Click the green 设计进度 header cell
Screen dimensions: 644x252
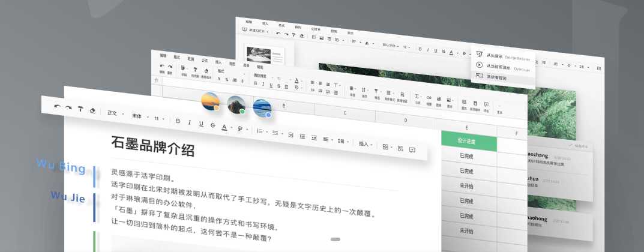coord(468,141)
